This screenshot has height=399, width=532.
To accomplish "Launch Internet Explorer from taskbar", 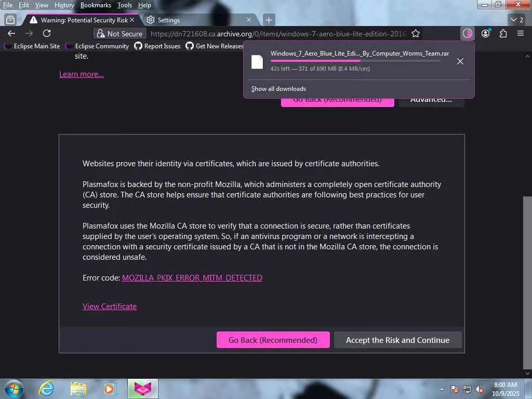I will click(x=46, y=389).
